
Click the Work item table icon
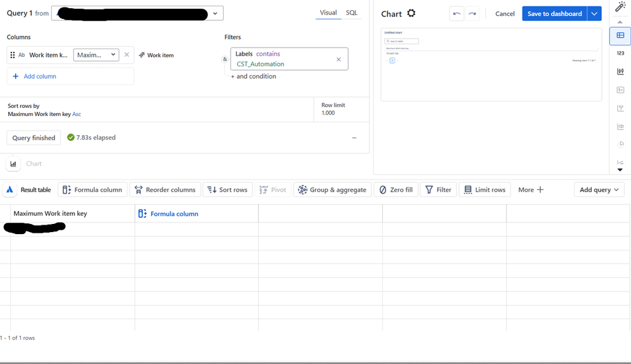141,55
